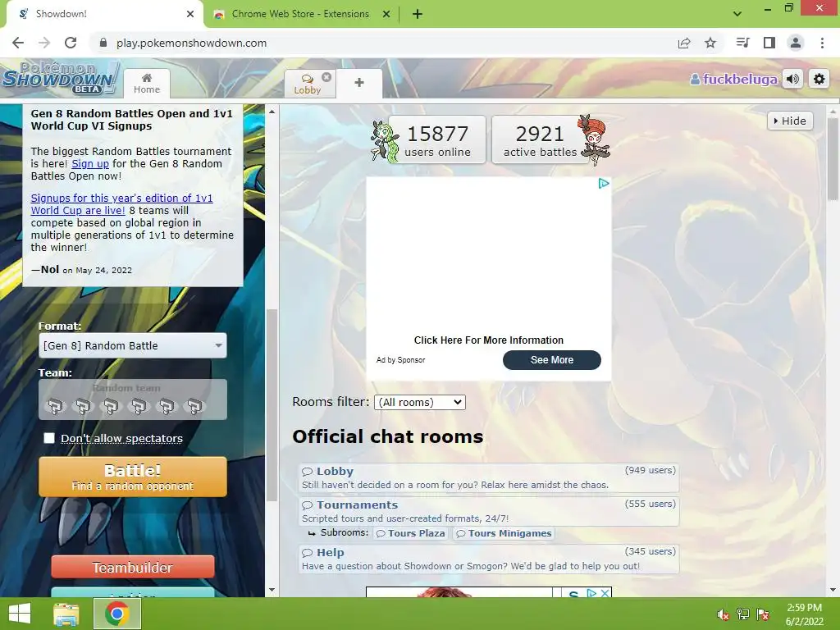This screenshot has width=840, height=630.
Task: Toggle the browser side panel
Action: point(769,43)
